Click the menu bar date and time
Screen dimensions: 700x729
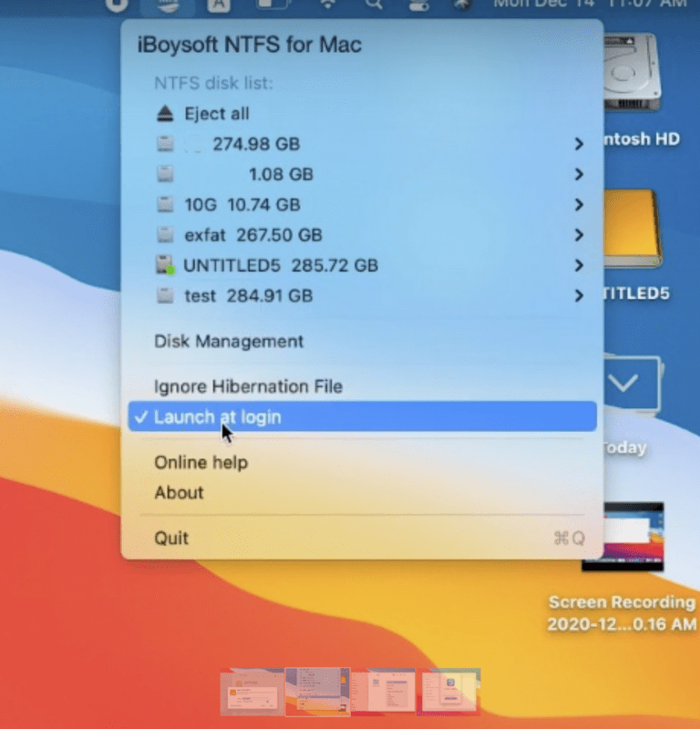tap(590, 4)
